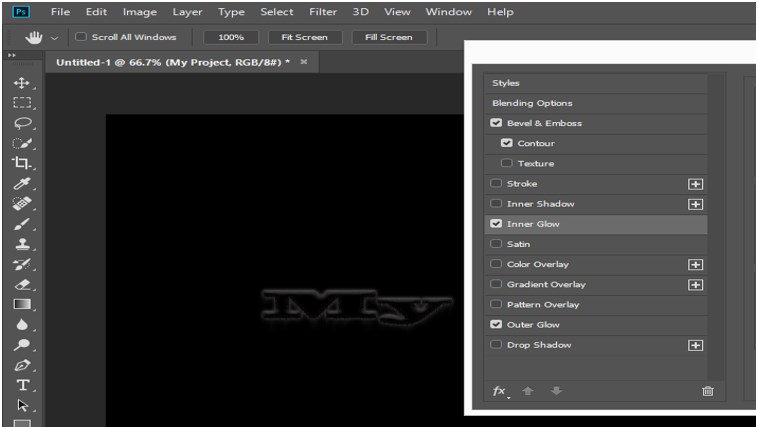
Task: Open the Image menu
Action: pos(139,12)
